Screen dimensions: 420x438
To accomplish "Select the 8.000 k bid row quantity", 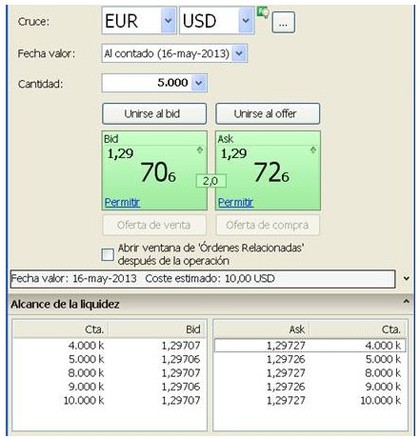I will (x=86, y=373).
